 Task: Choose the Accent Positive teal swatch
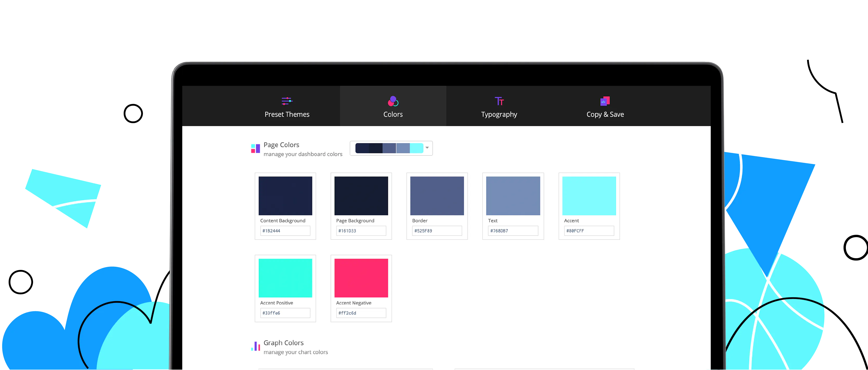pos(285,278)
